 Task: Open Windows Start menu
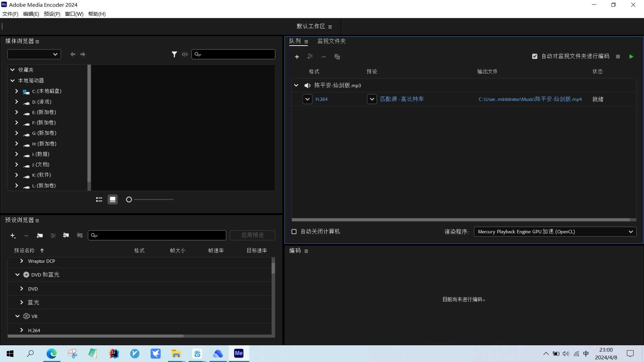(x=10, y=354)
